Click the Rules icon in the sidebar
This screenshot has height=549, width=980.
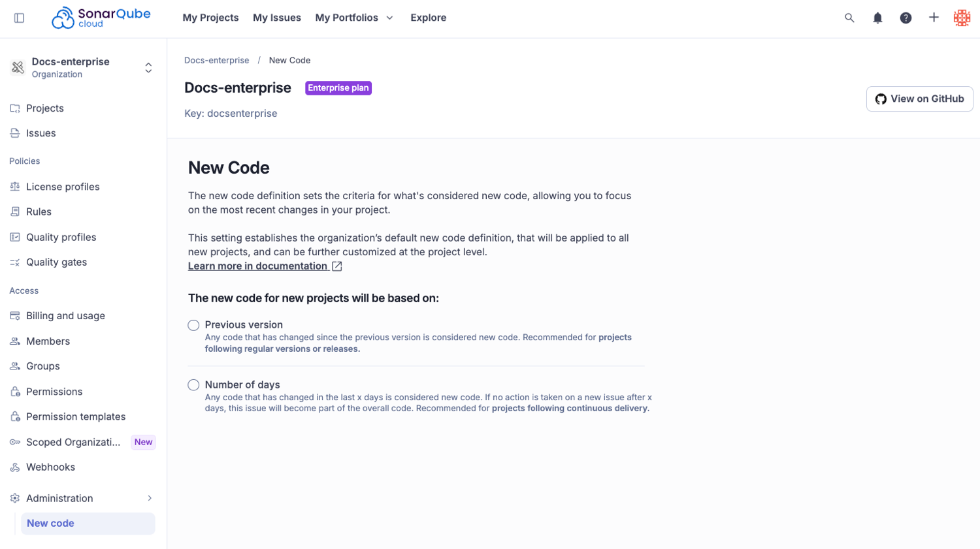(15, 212)
